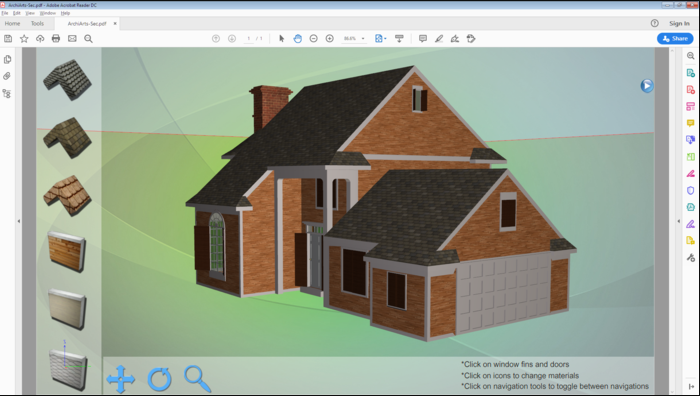Select the Highlight pen tool
This screenshot has width=700, height=396.
point(439,39)
